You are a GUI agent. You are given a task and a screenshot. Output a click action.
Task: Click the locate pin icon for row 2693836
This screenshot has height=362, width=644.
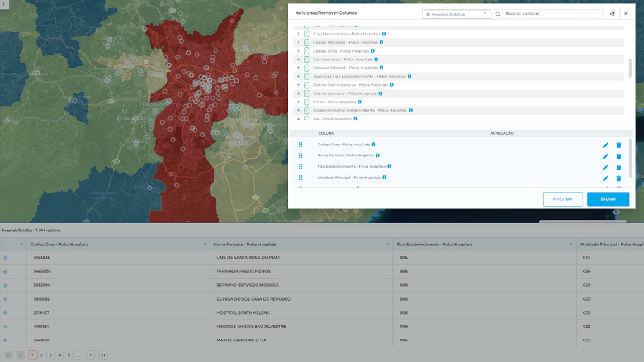point(5,258)
